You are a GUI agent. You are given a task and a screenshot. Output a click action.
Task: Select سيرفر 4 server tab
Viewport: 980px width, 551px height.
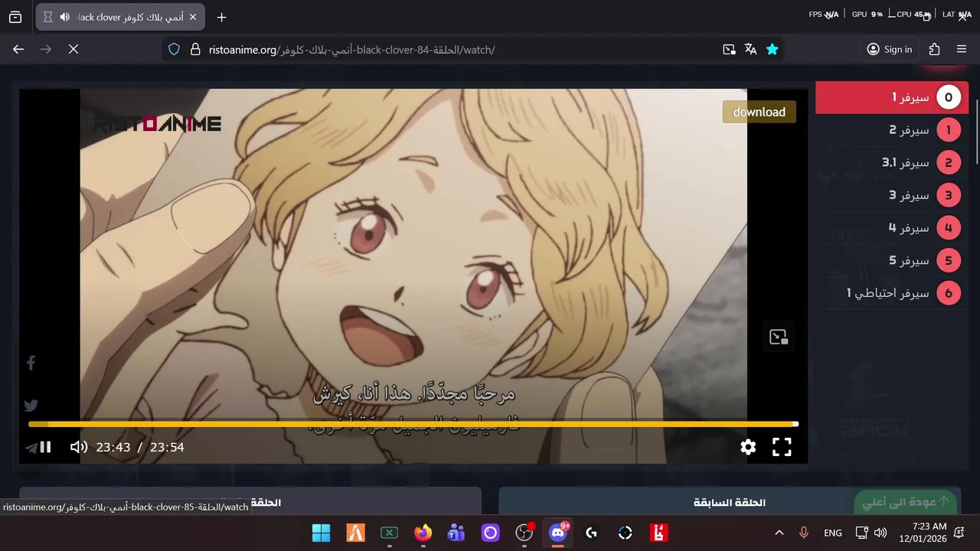pyautogui.click(x=892, y=228)
